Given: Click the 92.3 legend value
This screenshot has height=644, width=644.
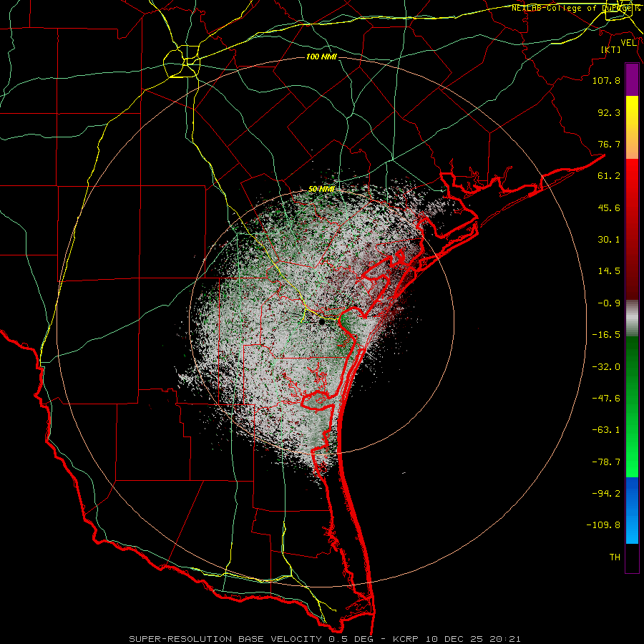Looking at the screenshot, I should (x=609, y=112).
